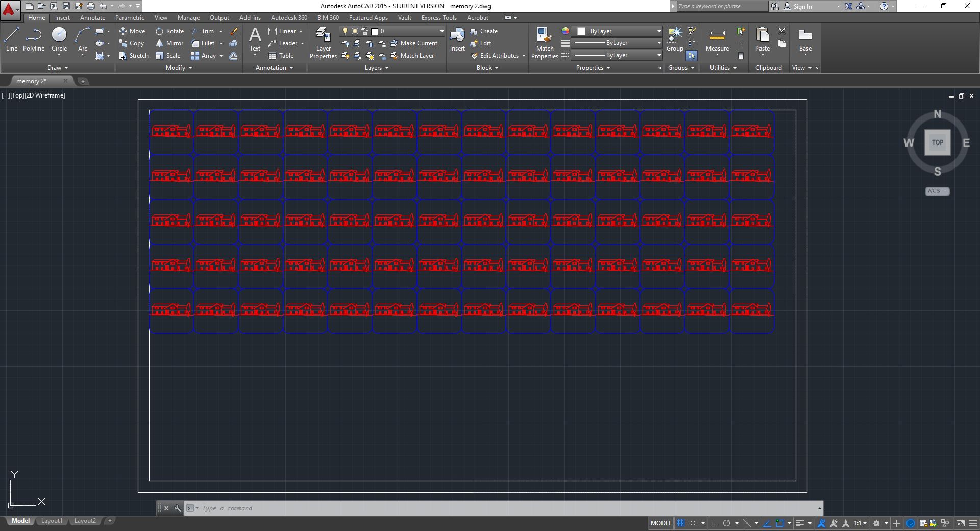Open the Text annotation tool

coord(255,40)
